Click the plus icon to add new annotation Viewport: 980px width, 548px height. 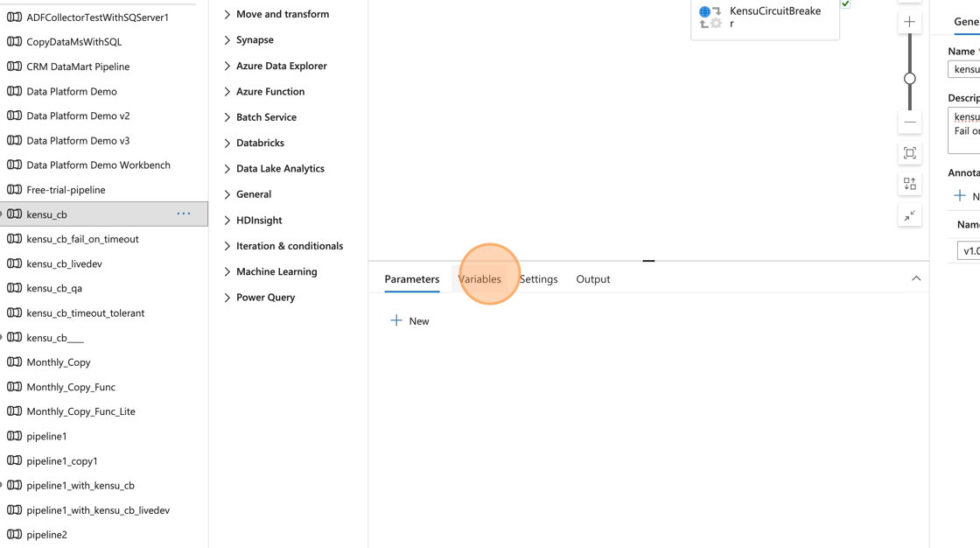(959, 196)
